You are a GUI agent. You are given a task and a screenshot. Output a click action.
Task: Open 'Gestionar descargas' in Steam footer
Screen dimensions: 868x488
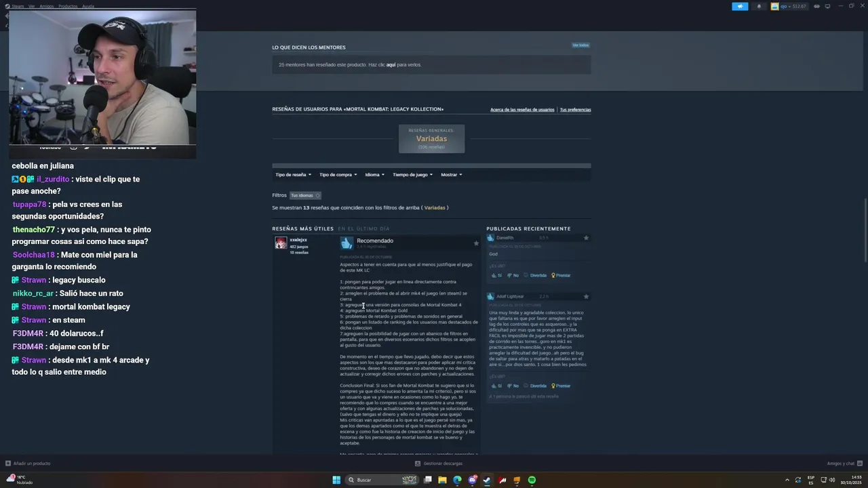439,464
